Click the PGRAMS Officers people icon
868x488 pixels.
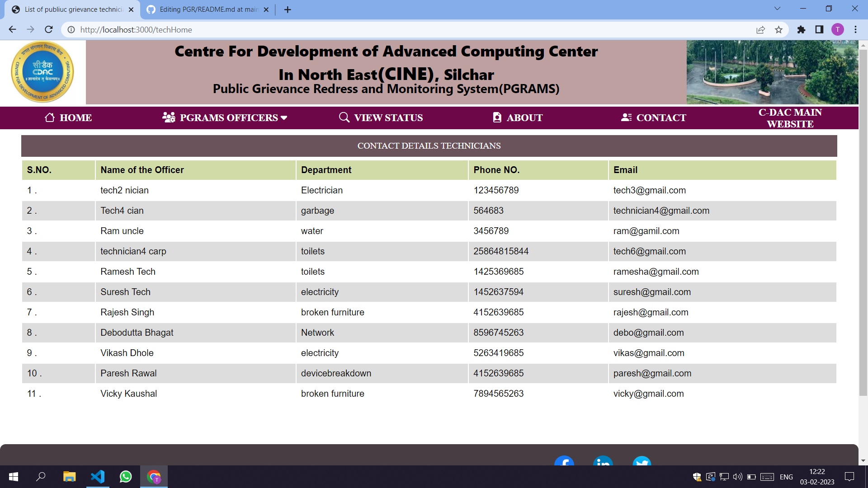[x=169, y=117]
